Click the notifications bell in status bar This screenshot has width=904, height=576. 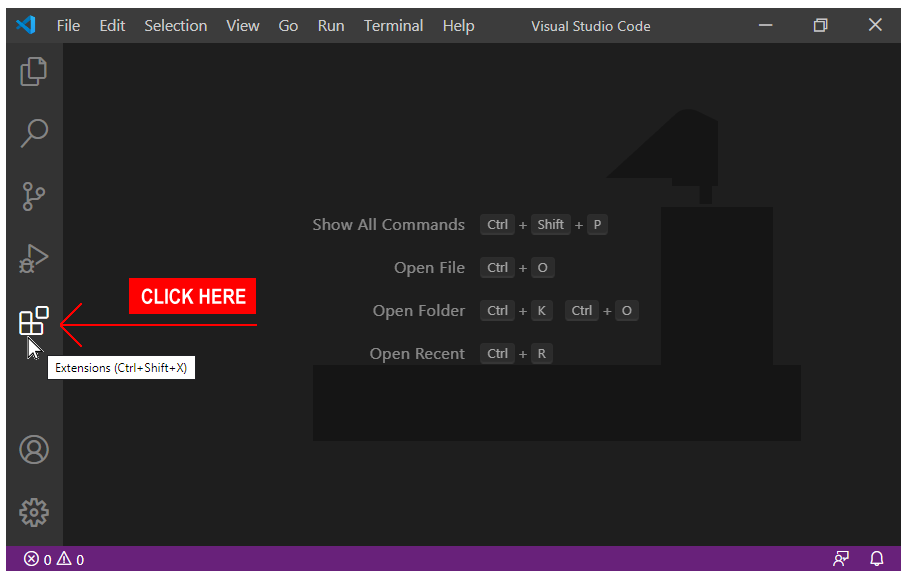pos(877,559)
